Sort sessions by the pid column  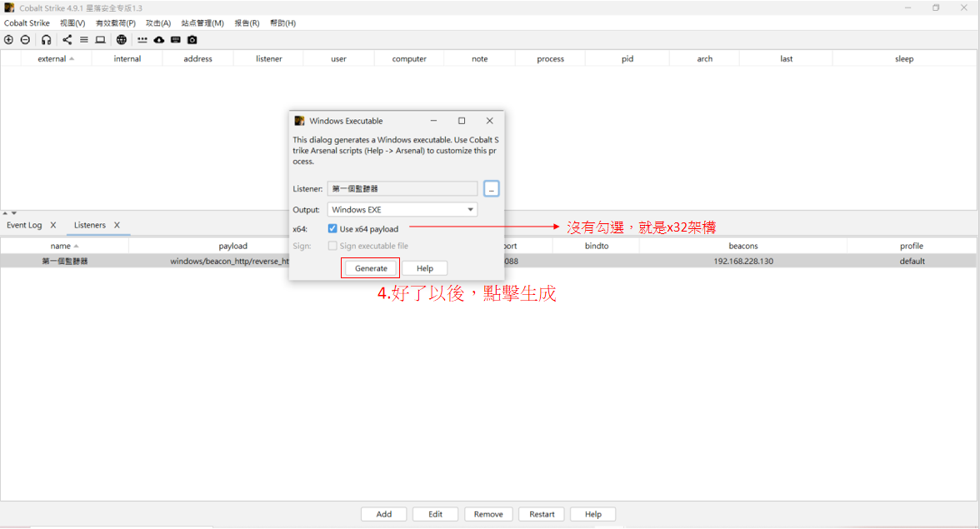(627, 58)
